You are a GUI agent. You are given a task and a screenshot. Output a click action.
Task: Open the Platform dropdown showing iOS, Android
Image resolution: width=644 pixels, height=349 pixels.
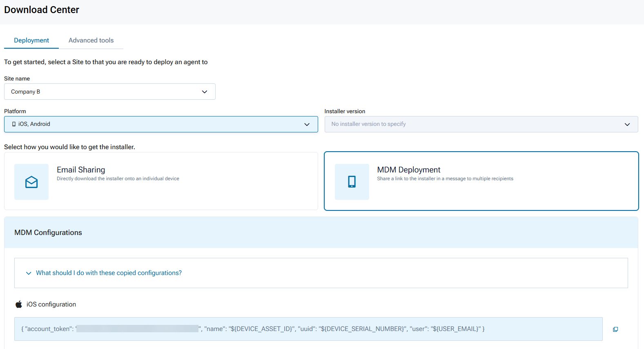click(161, 124)
